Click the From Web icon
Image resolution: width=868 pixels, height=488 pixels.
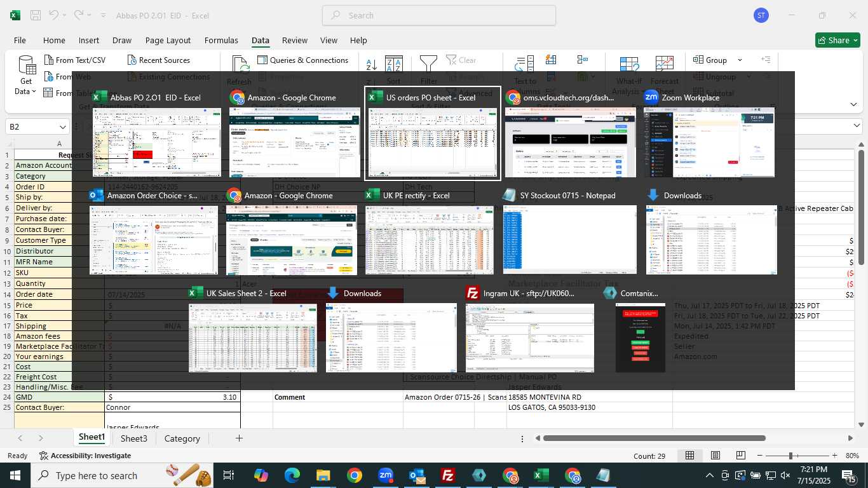[x=49, y=77]
